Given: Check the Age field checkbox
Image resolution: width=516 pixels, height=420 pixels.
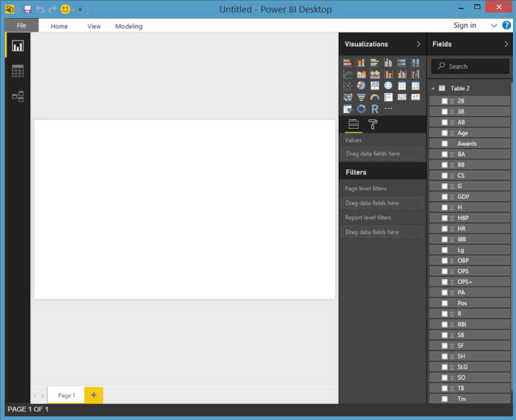Looking at the screenshot, I should 445,133.
